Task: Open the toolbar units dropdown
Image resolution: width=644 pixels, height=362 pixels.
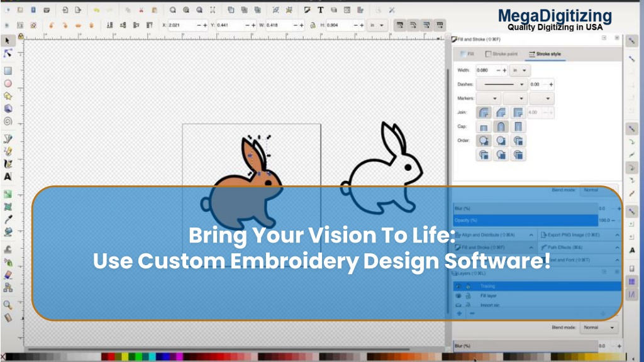Action: [377, 25]
